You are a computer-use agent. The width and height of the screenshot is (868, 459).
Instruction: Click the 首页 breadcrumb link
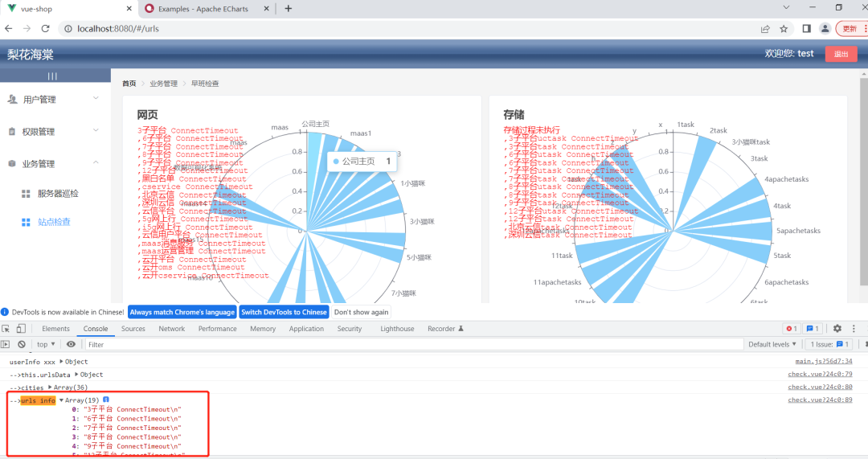click(129, 84)
